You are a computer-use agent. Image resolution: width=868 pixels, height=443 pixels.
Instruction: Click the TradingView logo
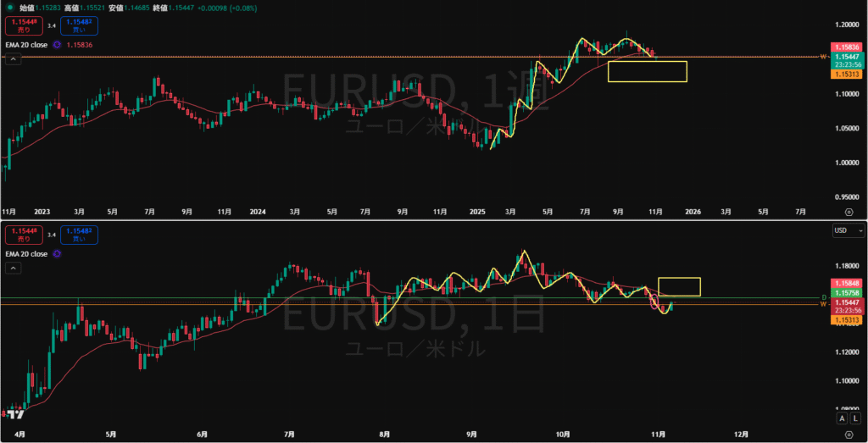(14, 414)
